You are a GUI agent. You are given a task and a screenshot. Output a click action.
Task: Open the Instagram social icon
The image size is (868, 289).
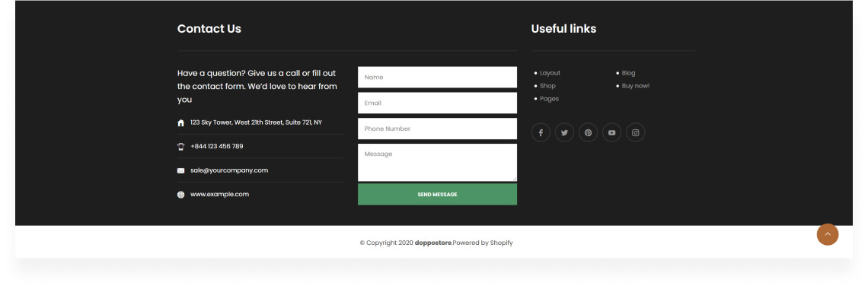[636, 132]
